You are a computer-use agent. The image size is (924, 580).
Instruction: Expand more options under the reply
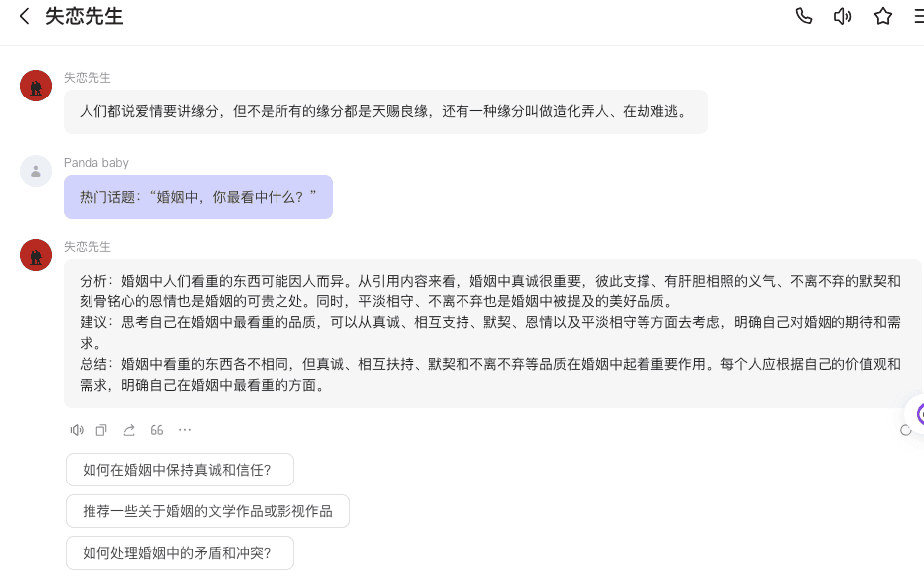pos(185,430)
